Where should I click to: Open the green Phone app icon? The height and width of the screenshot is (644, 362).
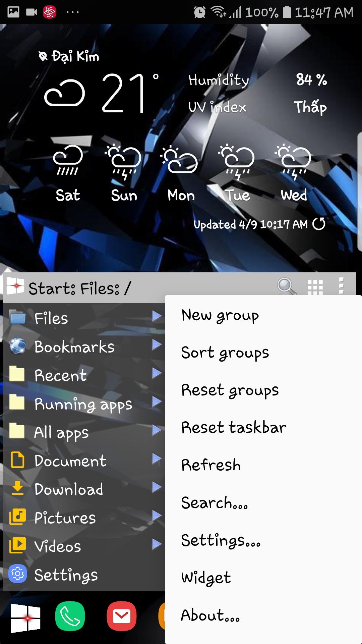point(70,616)
